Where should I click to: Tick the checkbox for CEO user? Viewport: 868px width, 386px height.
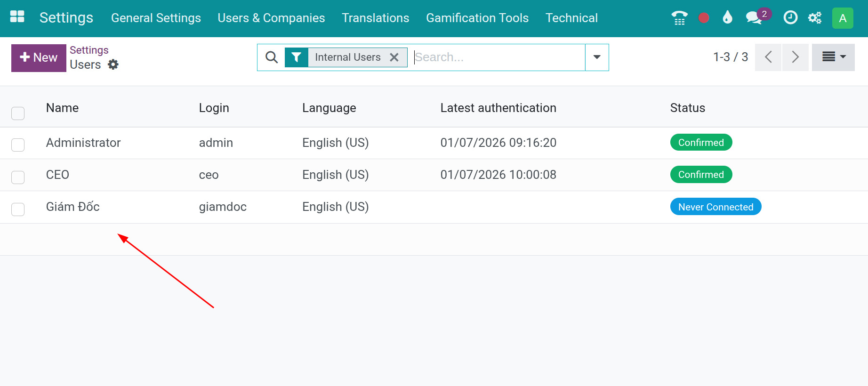tap(18, 177)
